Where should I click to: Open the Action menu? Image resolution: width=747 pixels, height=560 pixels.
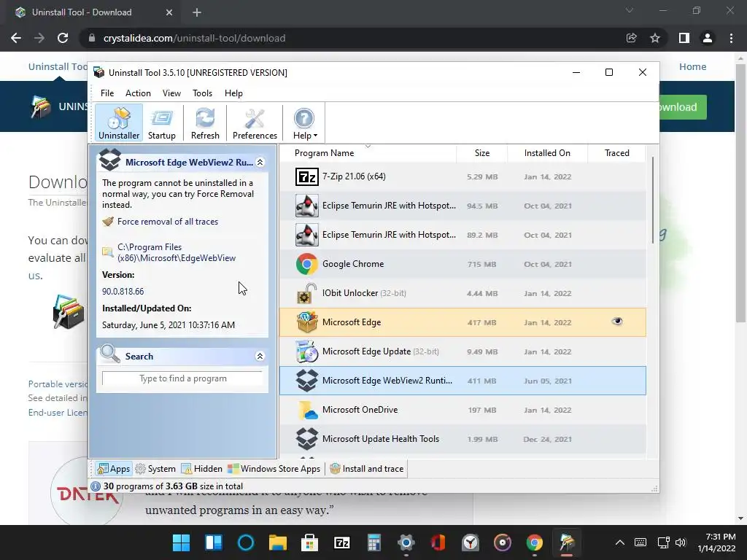click(138, 93)
